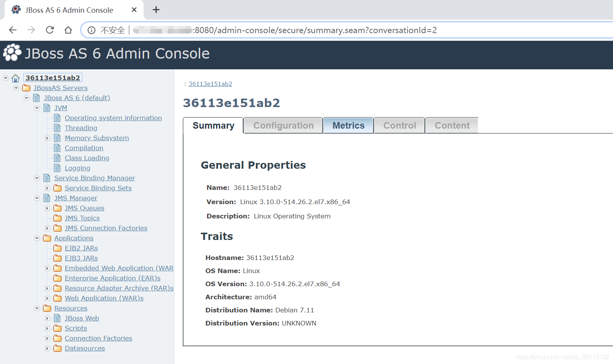The height and width of the screenshot is (364, 613).
Task: Click the browser back arrow
Action: (13, 30)
